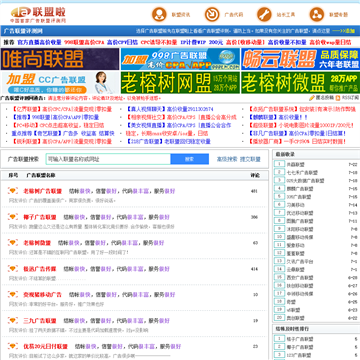Click 很丰富 rating in 椰子广告联盟 row
Screen dimensions: 360x360
coord(135,217)
